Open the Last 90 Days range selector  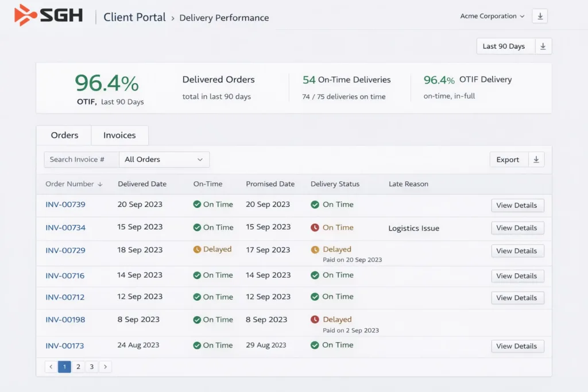pyautogui.click(x=505, y=46)
